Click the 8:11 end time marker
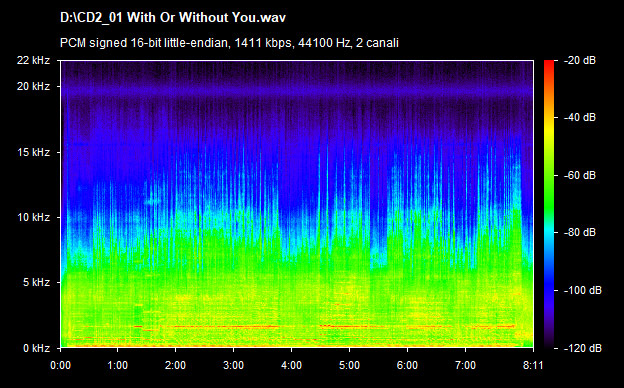 pos(533,365)
